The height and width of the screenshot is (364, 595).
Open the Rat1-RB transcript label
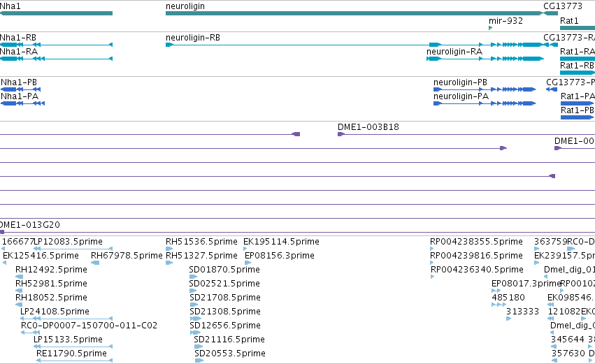tap(577, 66)
